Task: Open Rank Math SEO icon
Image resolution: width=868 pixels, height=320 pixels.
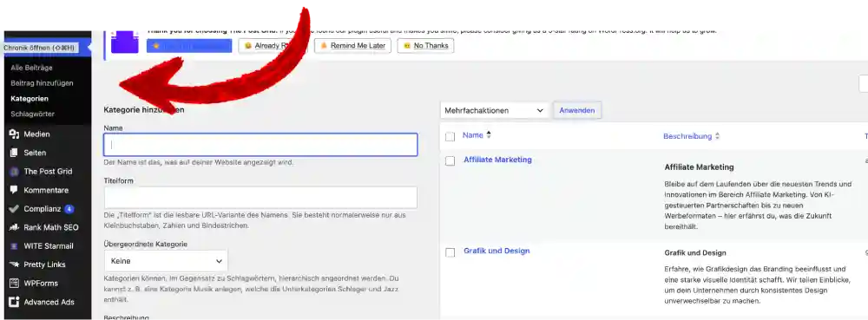Action: (15, 227)
